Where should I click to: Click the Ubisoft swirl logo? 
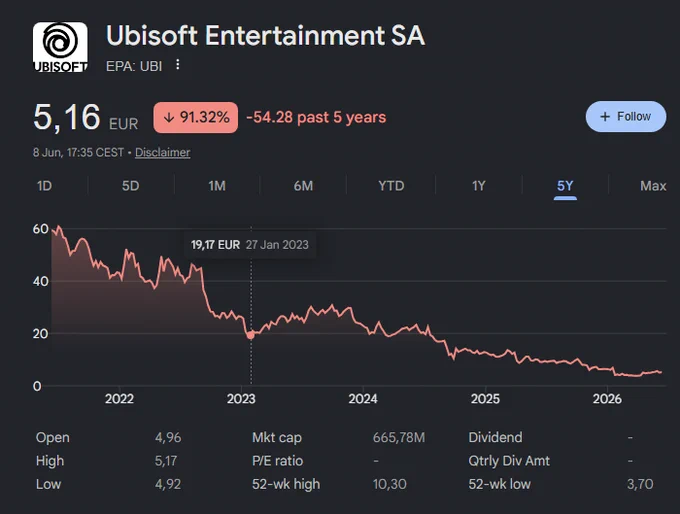60,47
